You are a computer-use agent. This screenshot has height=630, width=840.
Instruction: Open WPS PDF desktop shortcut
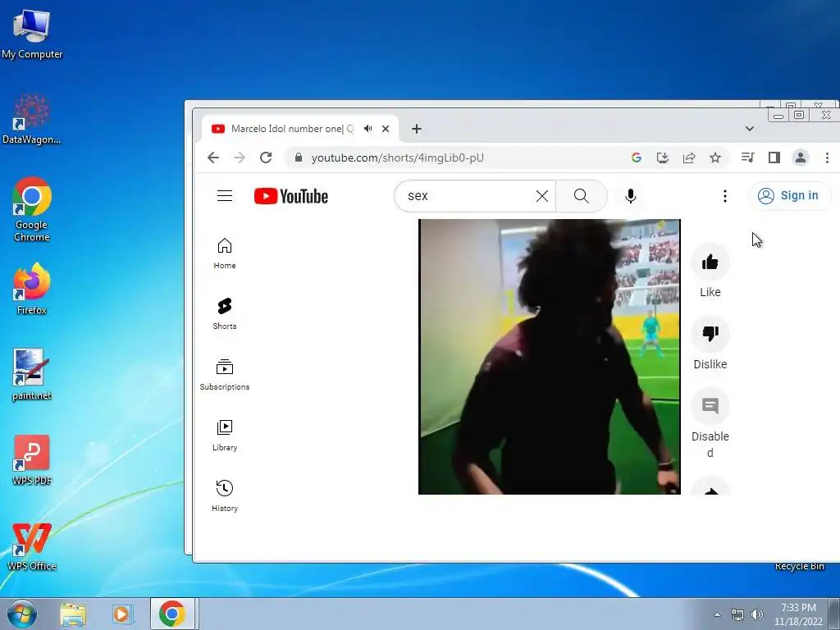[x=32, y=459]
